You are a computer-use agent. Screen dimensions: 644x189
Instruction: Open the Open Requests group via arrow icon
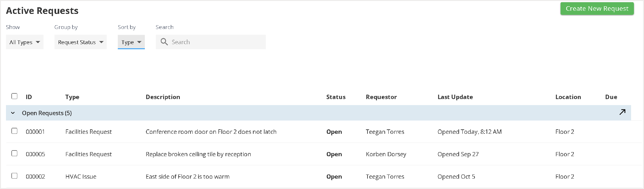click(x=622, y=112)
